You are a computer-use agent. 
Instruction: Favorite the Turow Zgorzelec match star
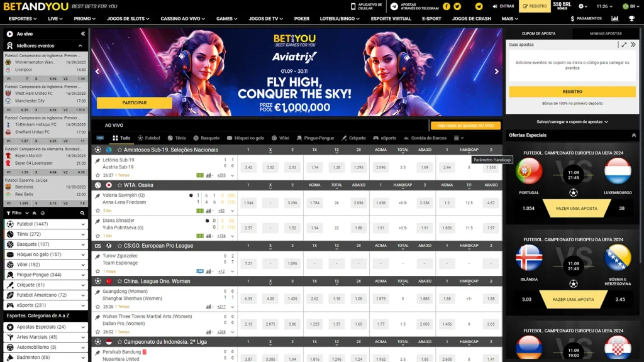(97, 271)
